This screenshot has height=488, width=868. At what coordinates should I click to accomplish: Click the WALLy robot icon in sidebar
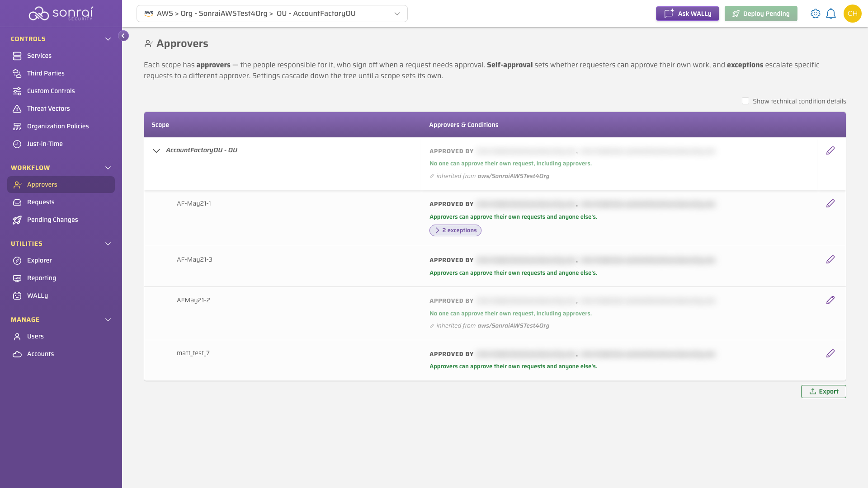tap(17, 296)
